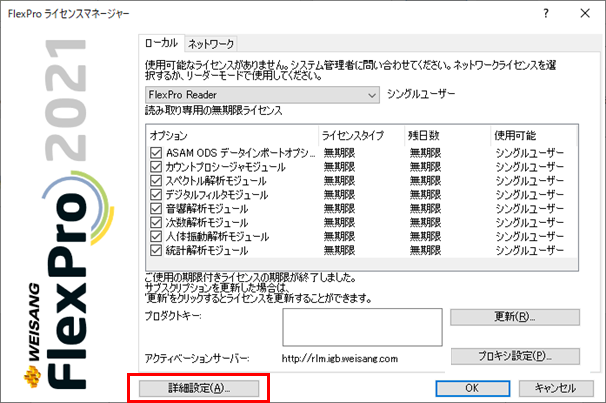Screen dimensions: 606x403
Task: Toggle 人体振動解析モジュール checkbox
Action: click(x=156, y=236)
